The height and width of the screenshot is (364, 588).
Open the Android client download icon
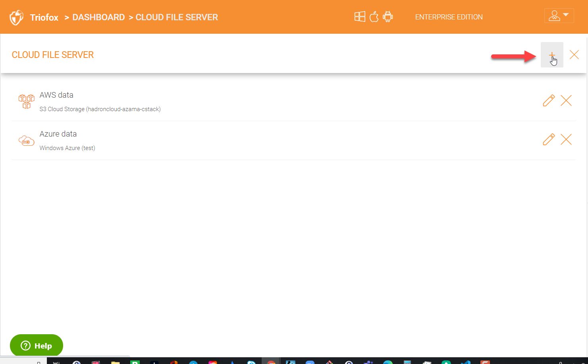(x=388, y=17)
